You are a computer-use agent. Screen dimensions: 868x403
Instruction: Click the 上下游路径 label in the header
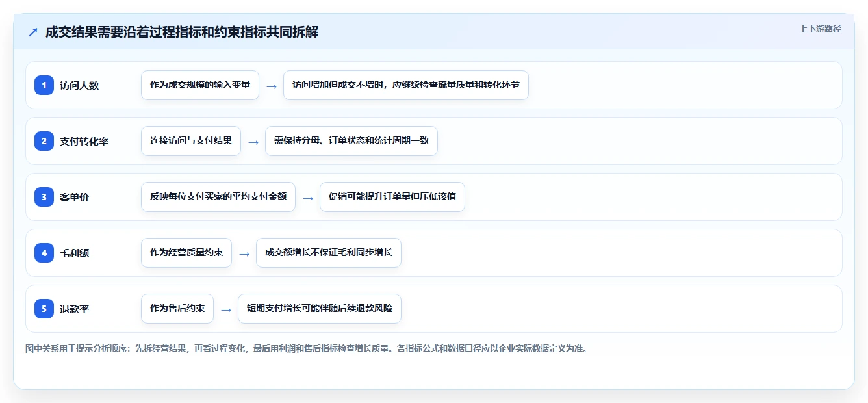(x=820, y=29)
